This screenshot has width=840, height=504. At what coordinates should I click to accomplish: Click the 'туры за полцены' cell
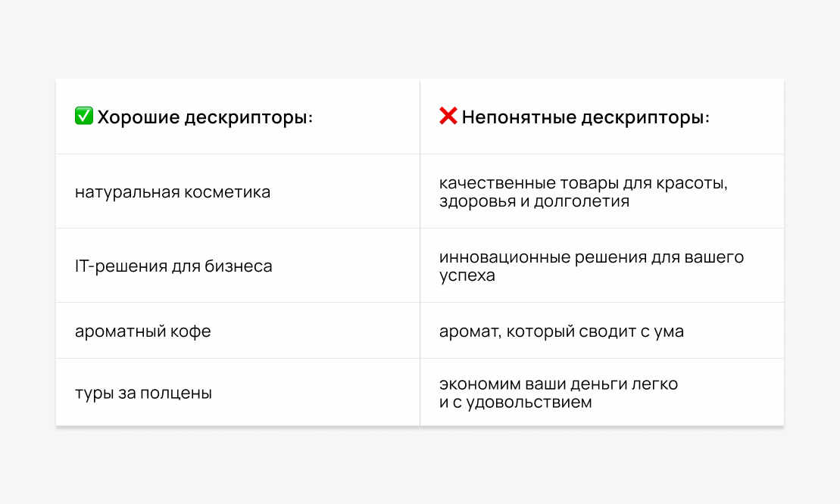click(143, 394)
